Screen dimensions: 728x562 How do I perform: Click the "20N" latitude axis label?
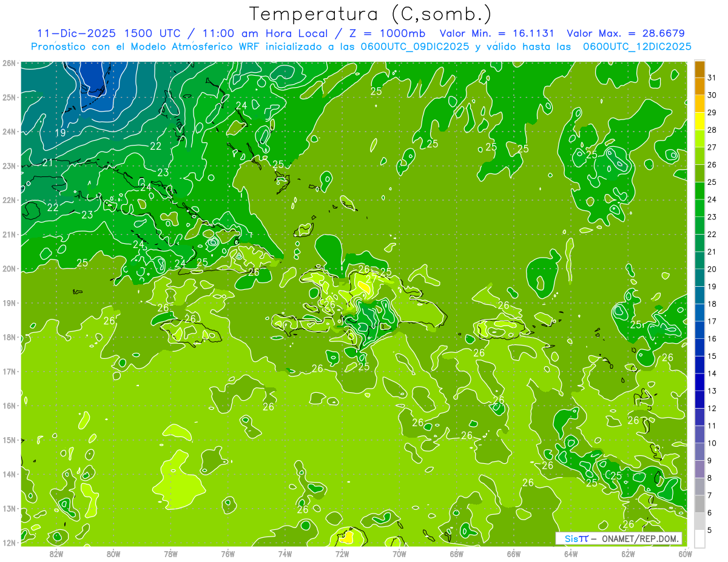8,269
